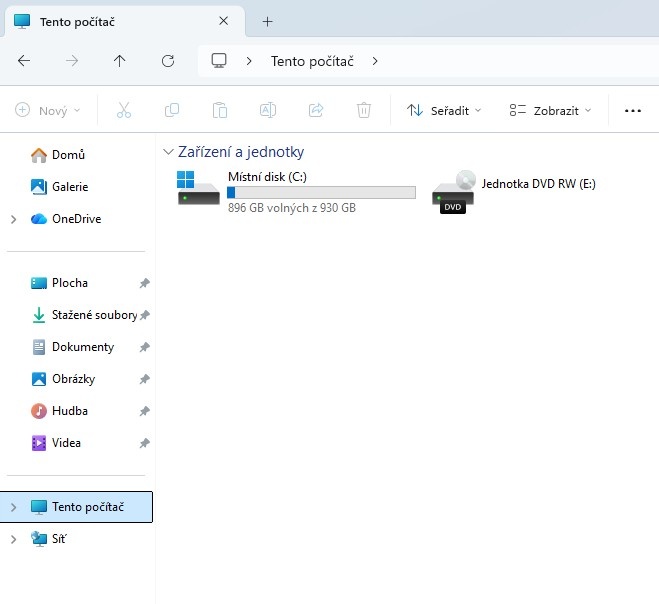Select Místní disk (C:) drive
Viewport: 659px width, 604px height.
coord(297,191)
